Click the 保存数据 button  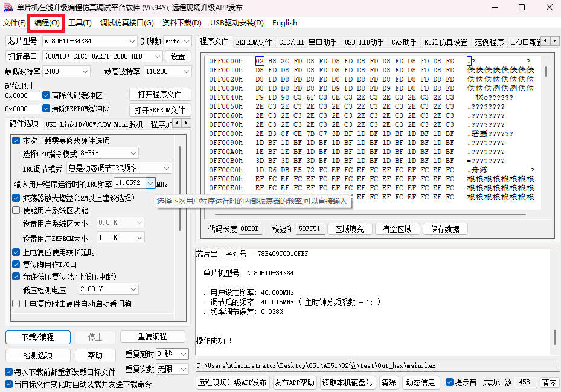(x=445, y=229)
